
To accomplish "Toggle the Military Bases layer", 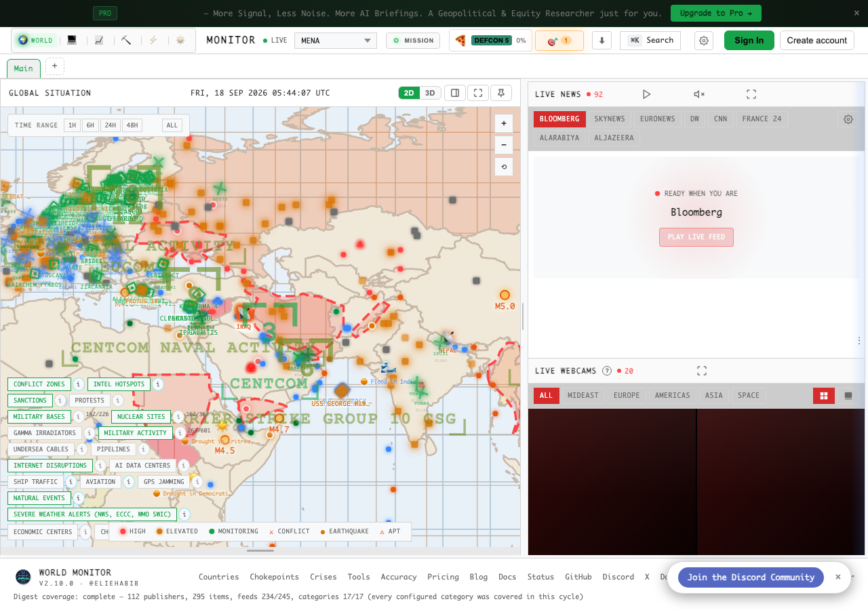I will tap(39, 417).
